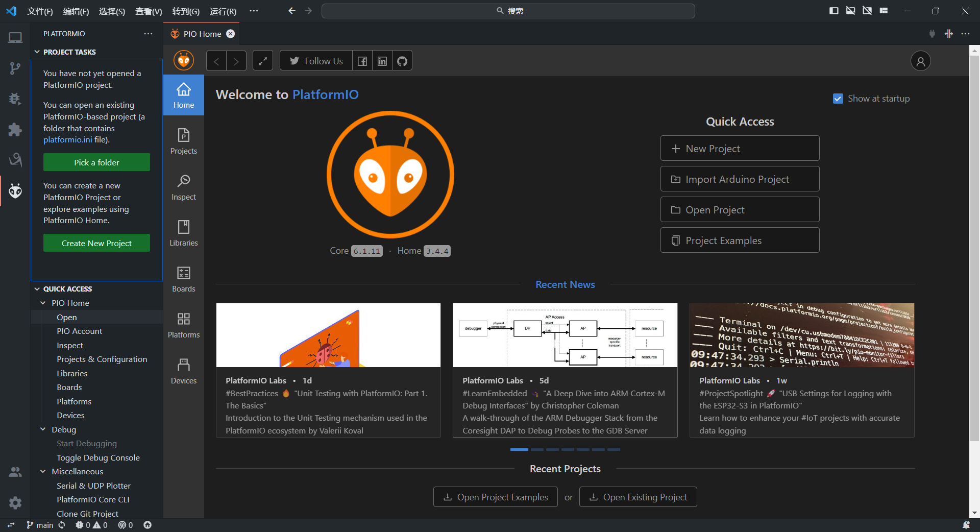Screen dimensions: 980x532
Task: Click the 搜索 command search box
Action: [x=508, y=11]
